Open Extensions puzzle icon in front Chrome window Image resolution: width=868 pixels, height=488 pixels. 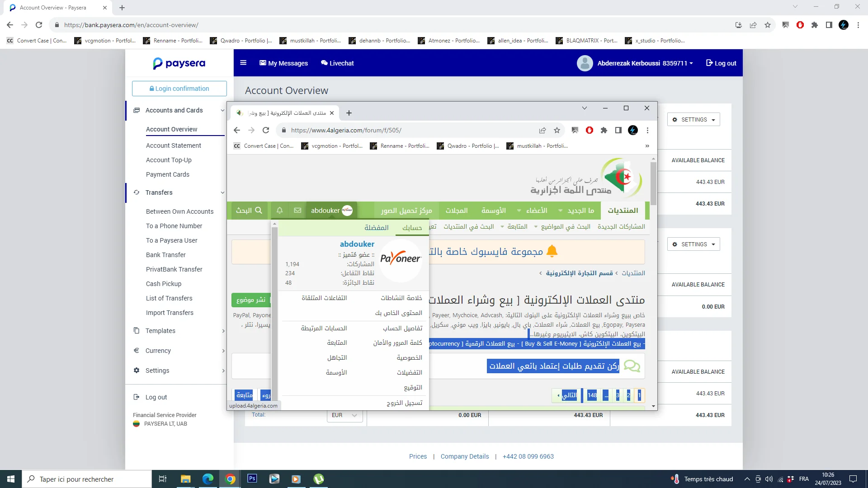coord(604,130)
